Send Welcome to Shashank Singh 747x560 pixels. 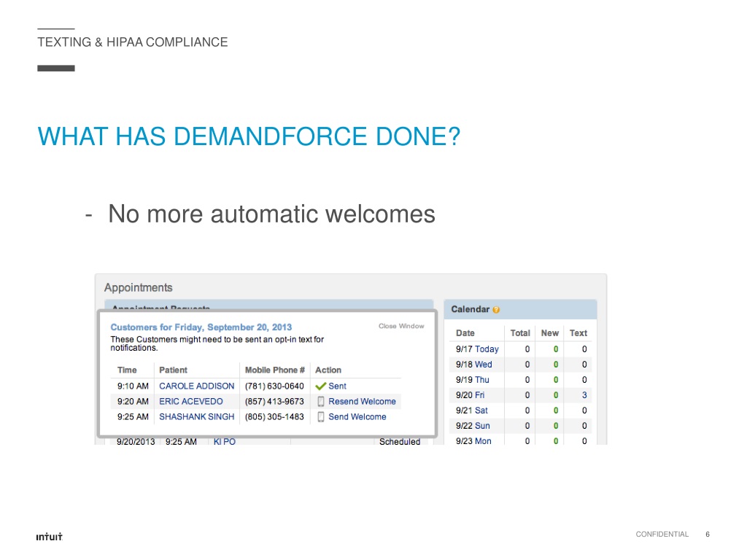point(357,416)
